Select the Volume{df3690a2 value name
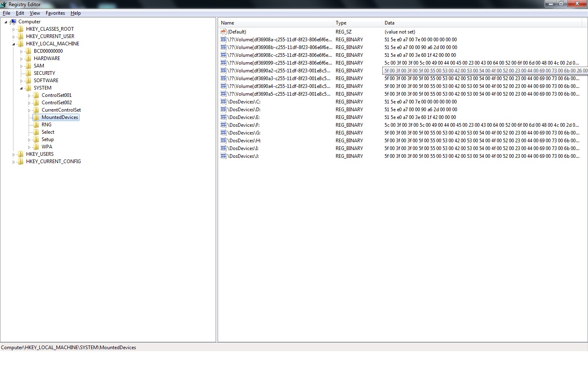Image resolution: width=588 pixels, height=368 pixels. coord(279,71)
